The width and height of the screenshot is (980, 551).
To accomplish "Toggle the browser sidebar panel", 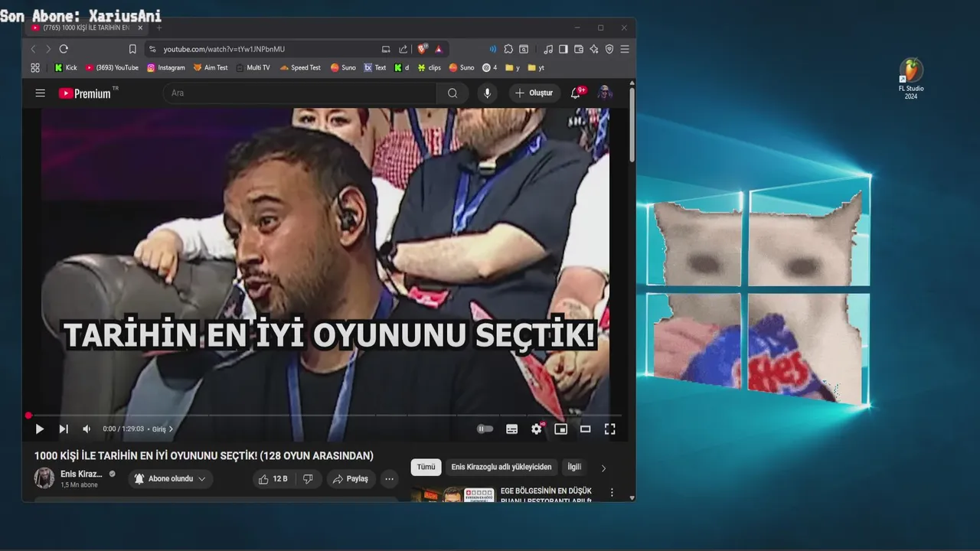I will click(563, 49).
